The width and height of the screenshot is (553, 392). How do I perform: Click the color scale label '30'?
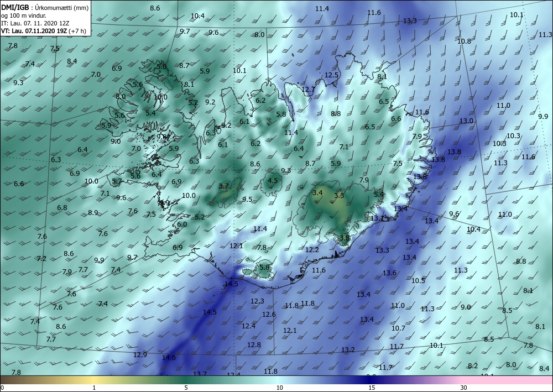[x=464, y=388]
